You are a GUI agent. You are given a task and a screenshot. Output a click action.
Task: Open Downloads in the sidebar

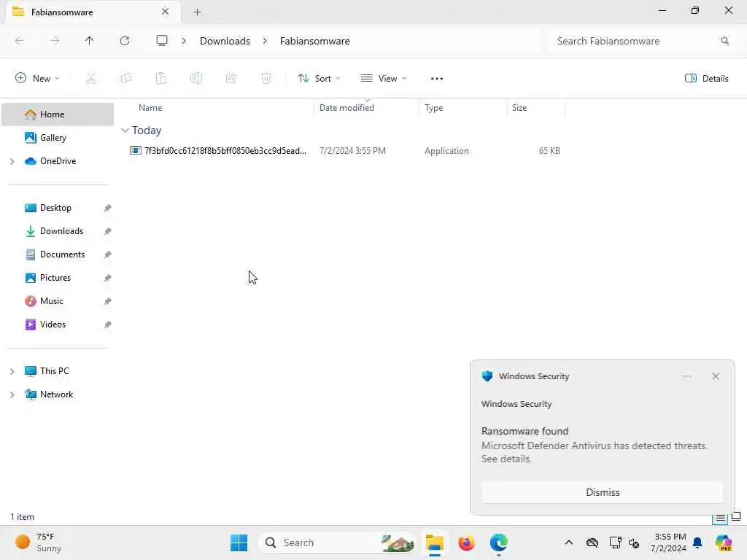pyautogui.click(x=61, y=231)
